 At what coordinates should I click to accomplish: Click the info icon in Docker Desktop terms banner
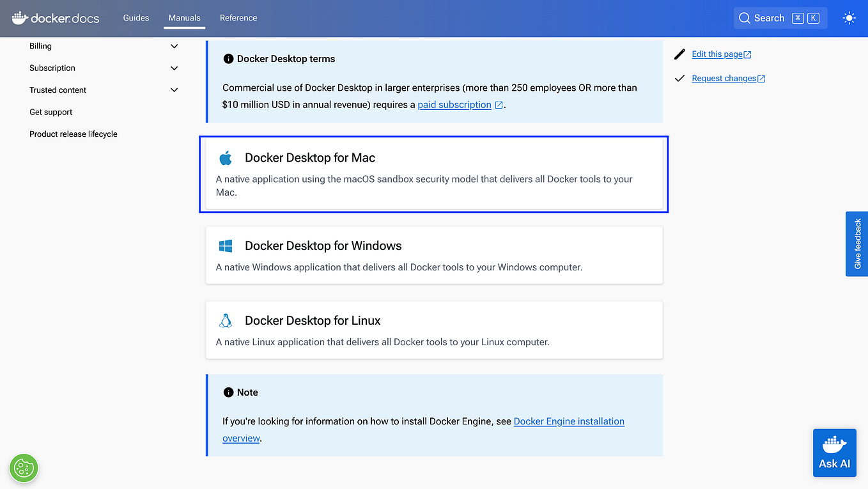coord(229,58)
